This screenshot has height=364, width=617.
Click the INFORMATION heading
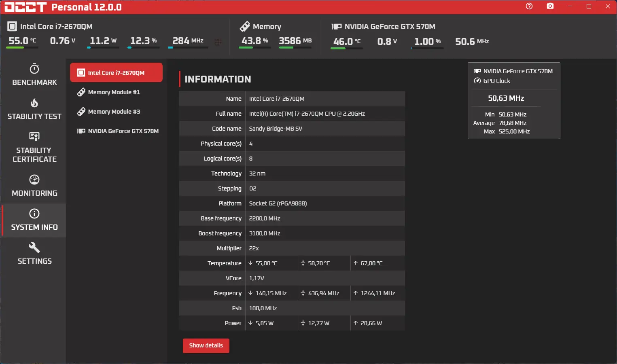pyautogui.click(x=218, y=79)
